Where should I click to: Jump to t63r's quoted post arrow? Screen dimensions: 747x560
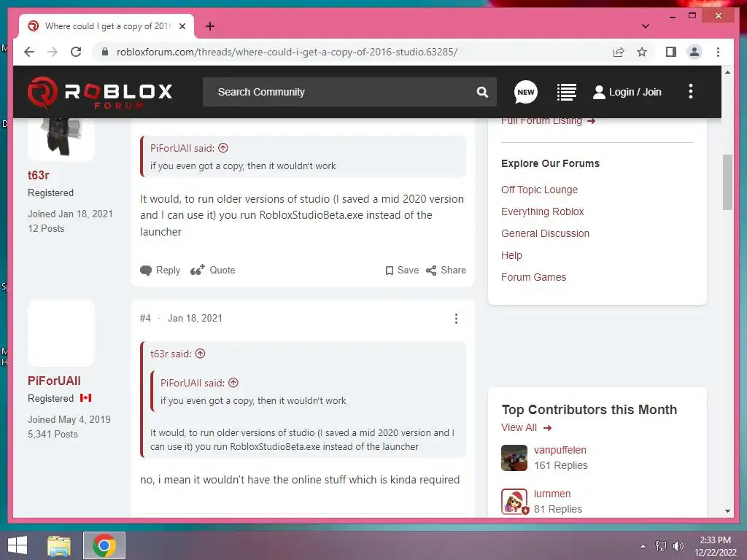coord(200,354)
